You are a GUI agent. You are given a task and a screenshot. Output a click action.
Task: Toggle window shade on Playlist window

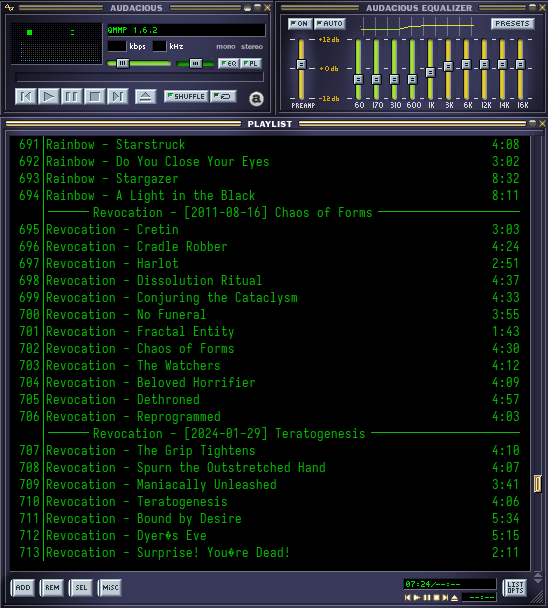pos(532,123)
